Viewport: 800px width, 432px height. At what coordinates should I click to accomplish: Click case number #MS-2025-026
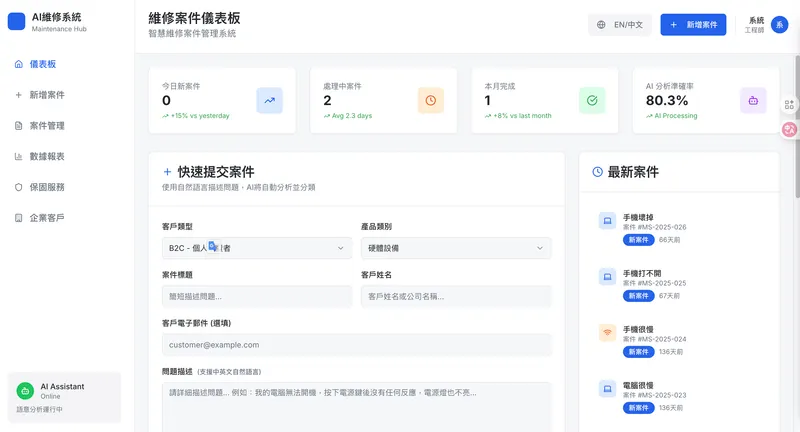(662, 227)
